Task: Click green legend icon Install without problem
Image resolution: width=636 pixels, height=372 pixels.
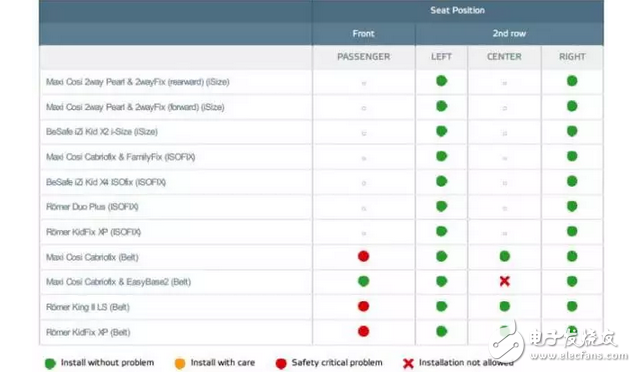Action: [50, 363]
